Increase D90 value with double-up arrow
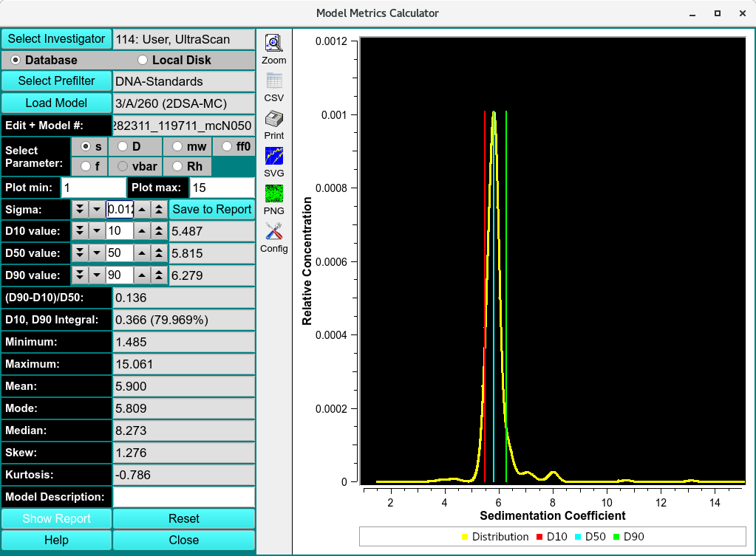 click(x=158, y=276)
